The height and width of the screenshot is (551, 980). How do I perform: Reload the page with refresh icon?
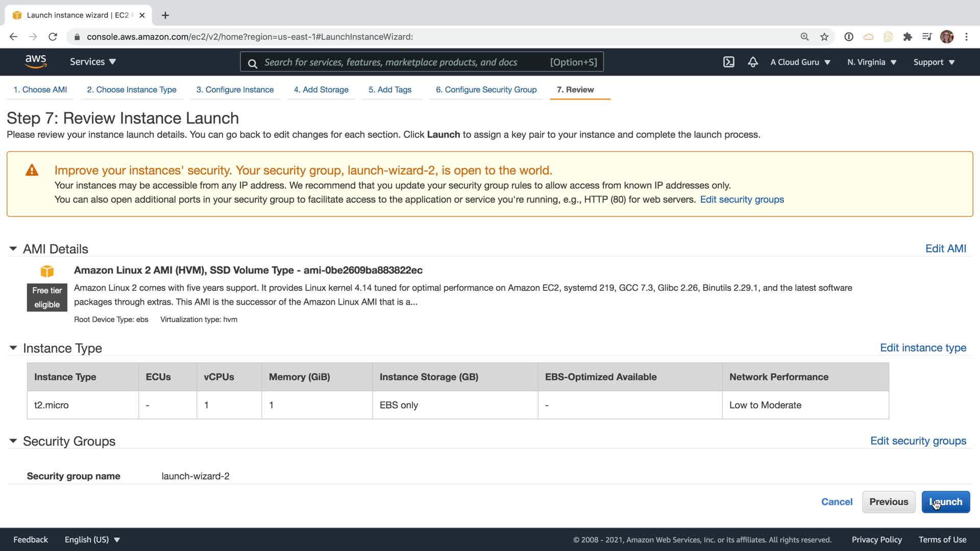point(53,37)
